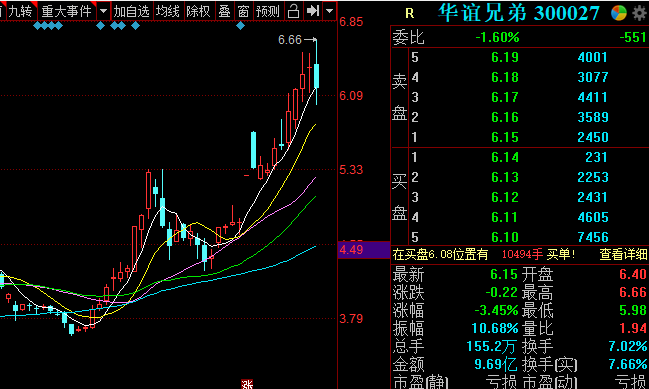
Task: Click event diamond below the 窗 button
Action: [x=240, y=26]
